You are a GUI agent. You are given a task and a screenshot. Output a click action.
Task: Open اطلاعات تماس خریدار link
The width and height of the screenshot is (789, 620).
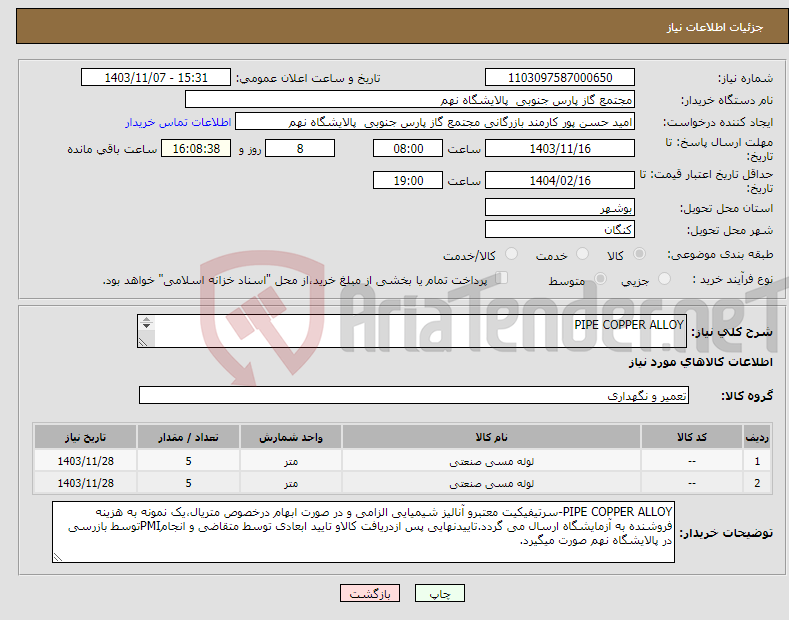178,122
